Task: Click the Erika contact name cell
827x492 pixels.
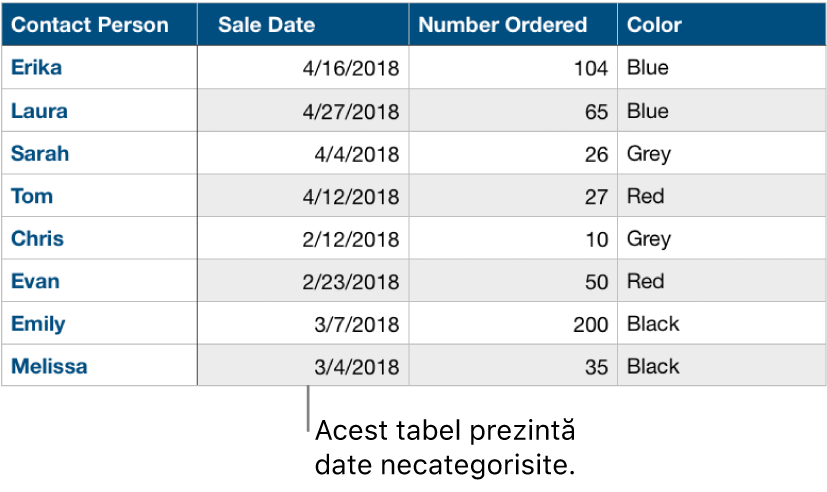Action: pyautogui.click(x=36, y=68)
